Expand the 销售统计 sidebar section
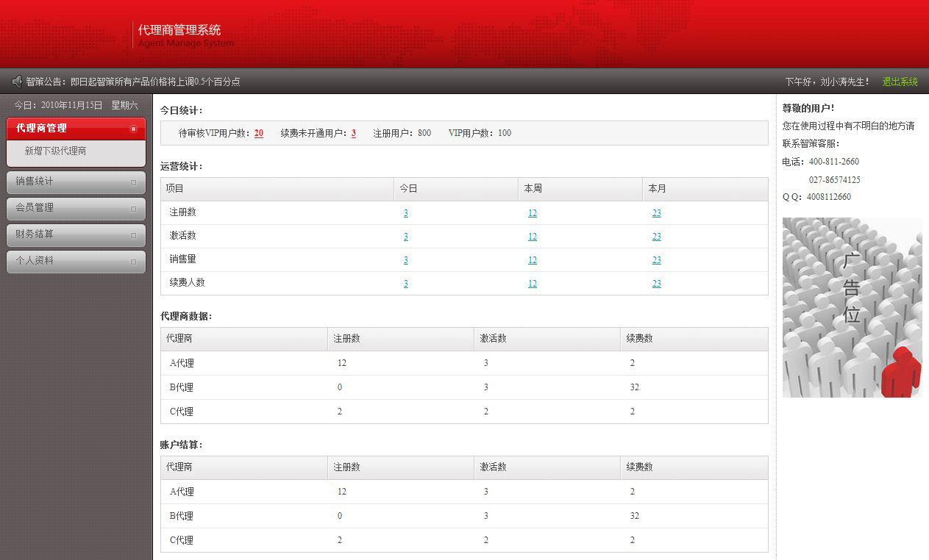Viewport: 929px width, 560px height. point(76,182)
